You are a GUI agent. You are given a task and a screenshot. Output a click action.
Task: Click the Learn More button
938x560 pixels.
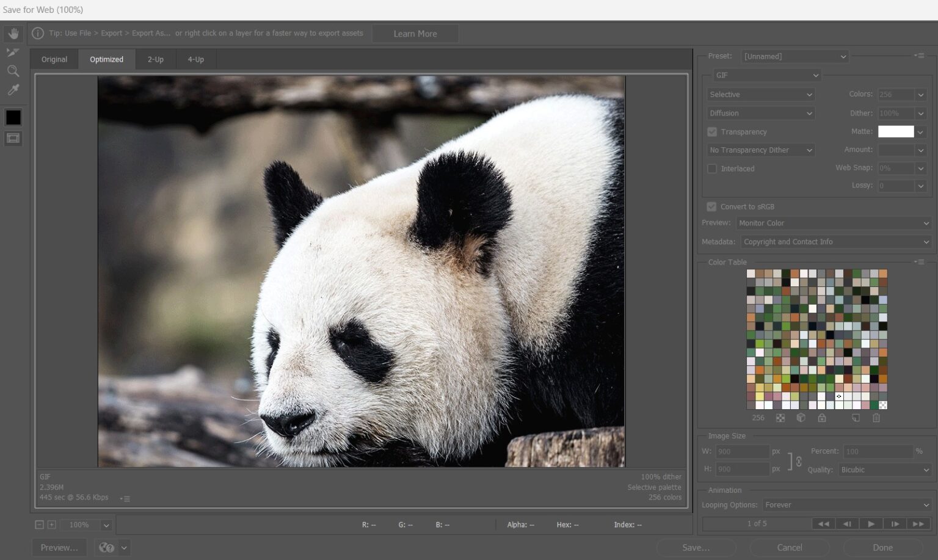click(x=415, y=33)
